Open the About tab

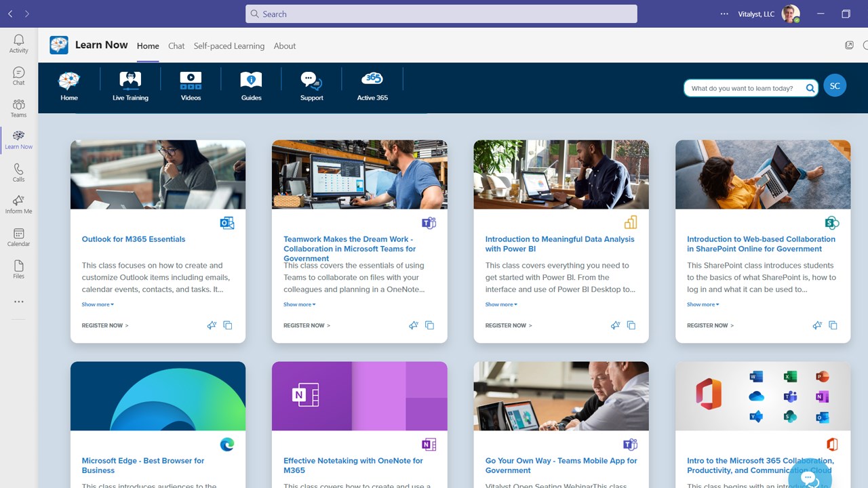[285, 46]
